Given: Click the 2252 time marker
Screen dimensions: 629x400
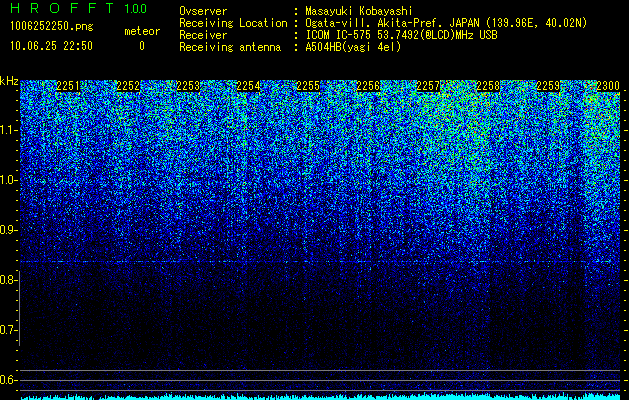Looking at the screenshot, I should pos(128,86).
